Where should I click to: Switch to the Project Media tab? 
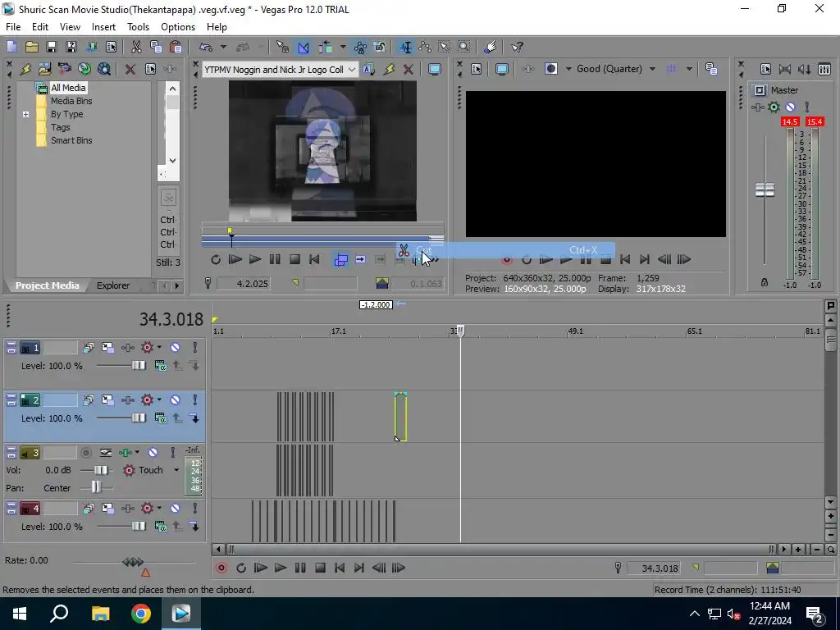[47, 285]
